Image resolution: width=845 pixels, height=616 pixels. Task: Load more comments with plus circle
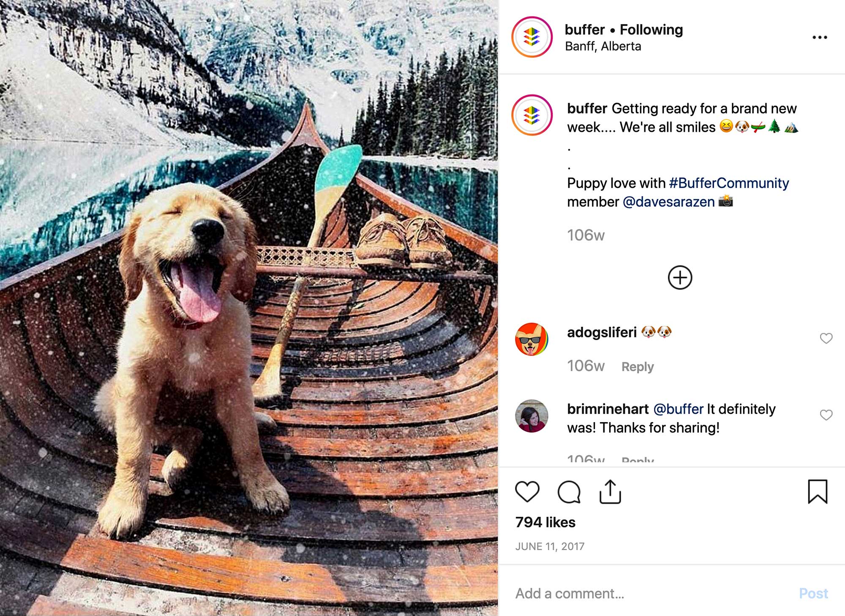click(x=680, y=277)
